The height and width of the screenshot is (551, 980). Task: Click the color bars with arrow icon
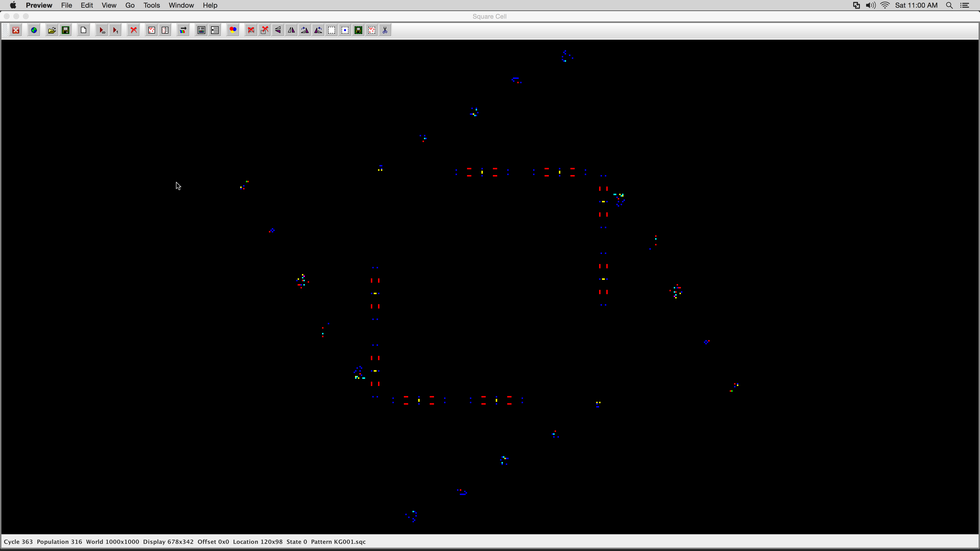point(183,30)
